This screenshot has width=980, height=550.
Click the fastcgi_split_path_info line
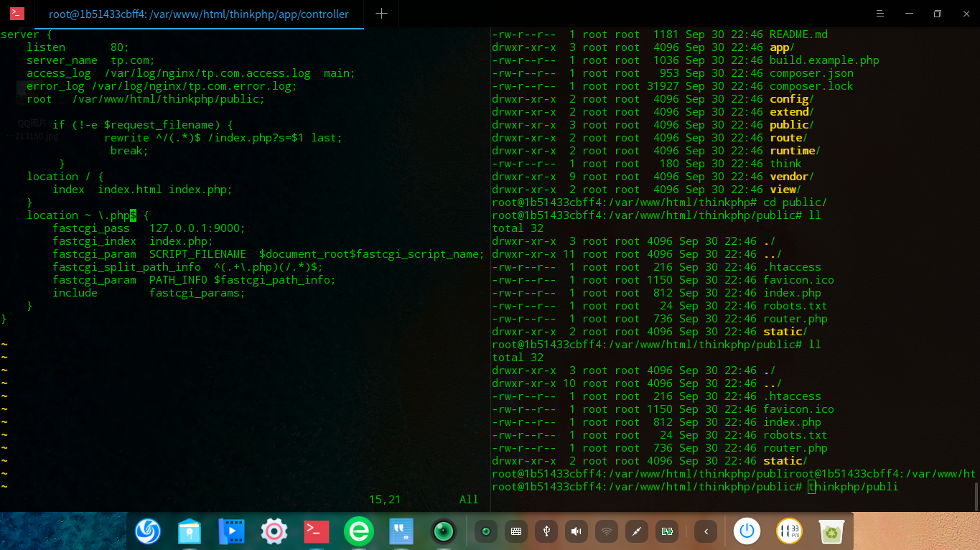coord(187,267)
